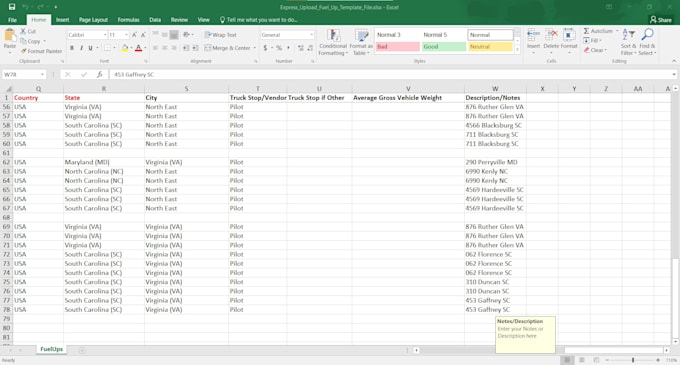Click the Insert Function fx icon
Screen dimensions: 680x365
[99, 75]
